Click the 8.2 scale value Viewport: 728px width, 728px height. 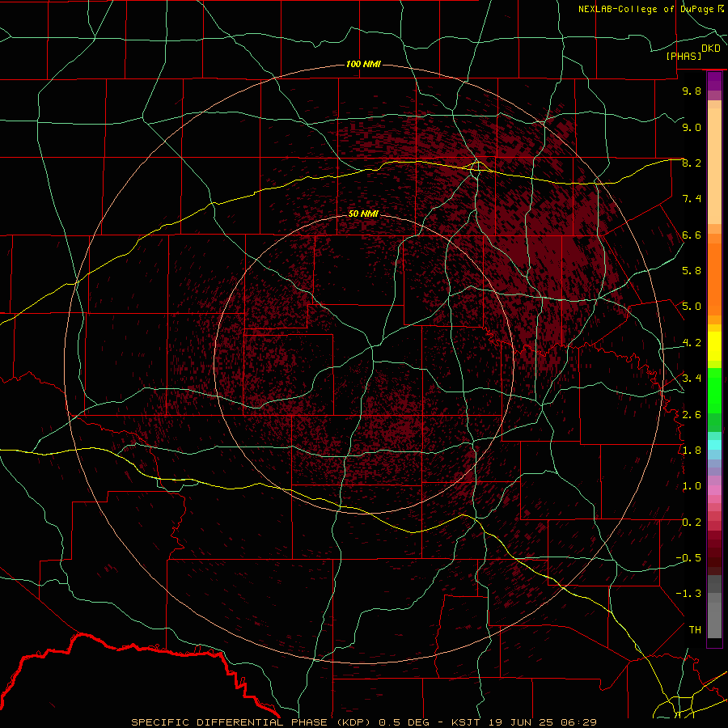tap(692, 163)
